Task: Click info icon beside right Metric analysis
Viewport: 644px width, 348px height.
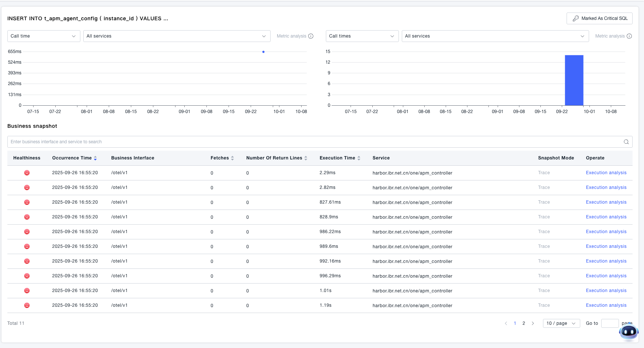Action: pos(629,36)
